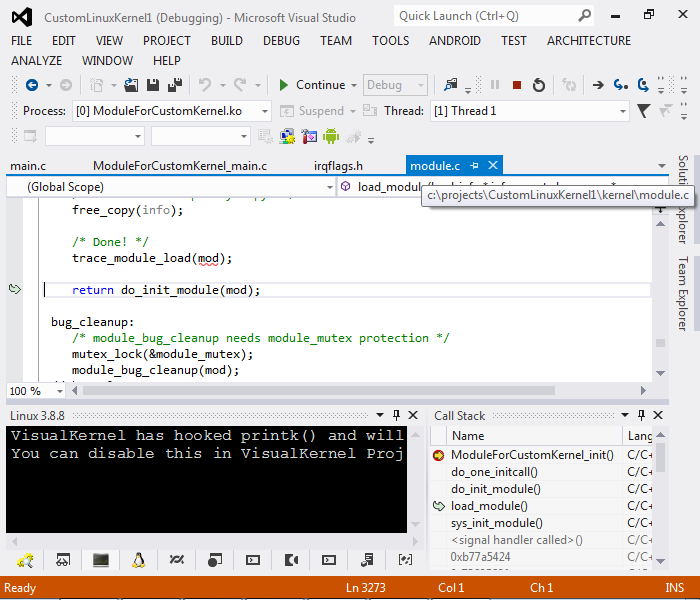
Task: Click the return do_init_module(mod) code line
Action: [166, 290]
